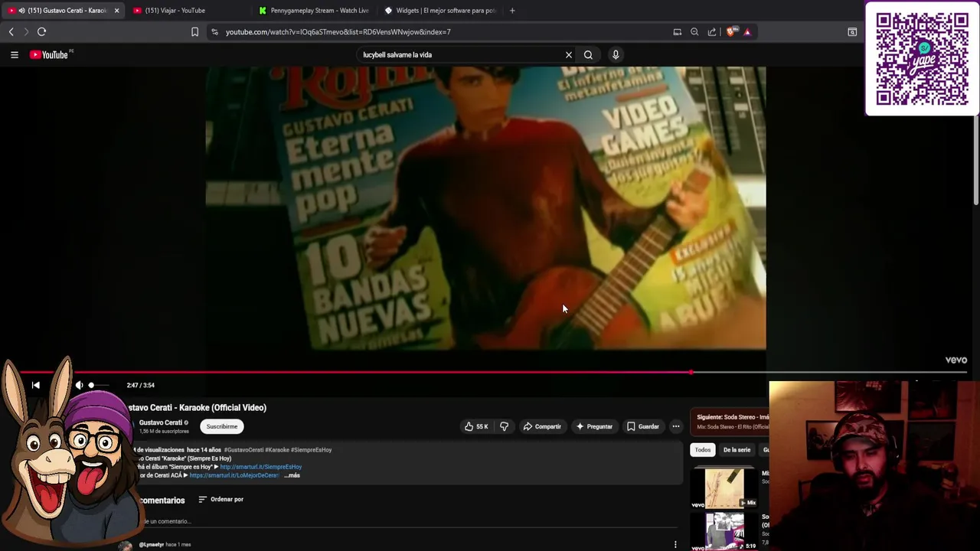Viewport: 980px width, 551px height.
Task: Select the Todos filter chip
Action: (703, 450)
